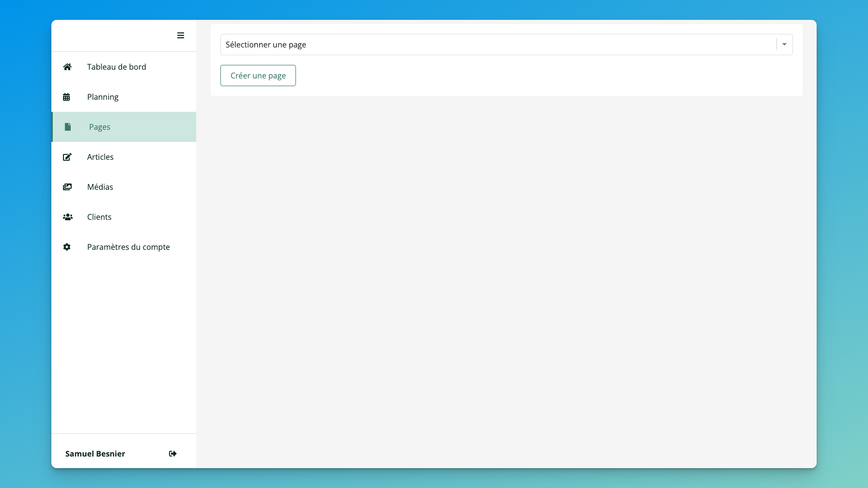Click the gear icon beside Paramètres du compte
The height and width of the screenshot is (488, 868).
[67, 247]
